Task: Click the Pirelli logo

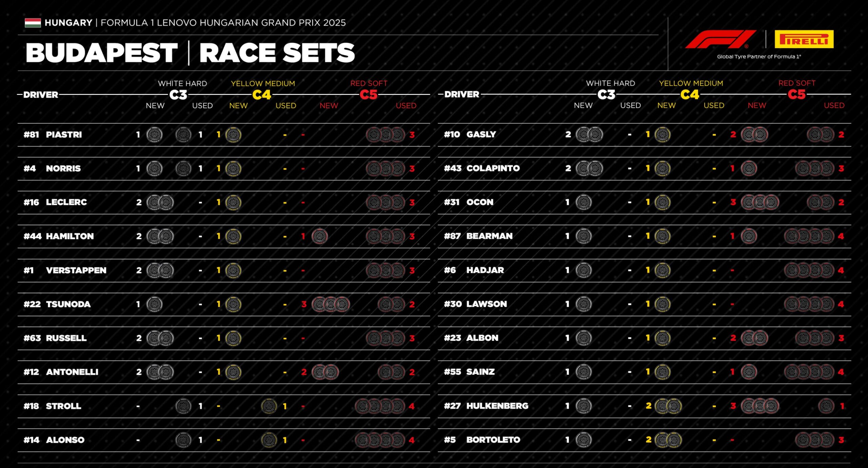Action: 804,39
